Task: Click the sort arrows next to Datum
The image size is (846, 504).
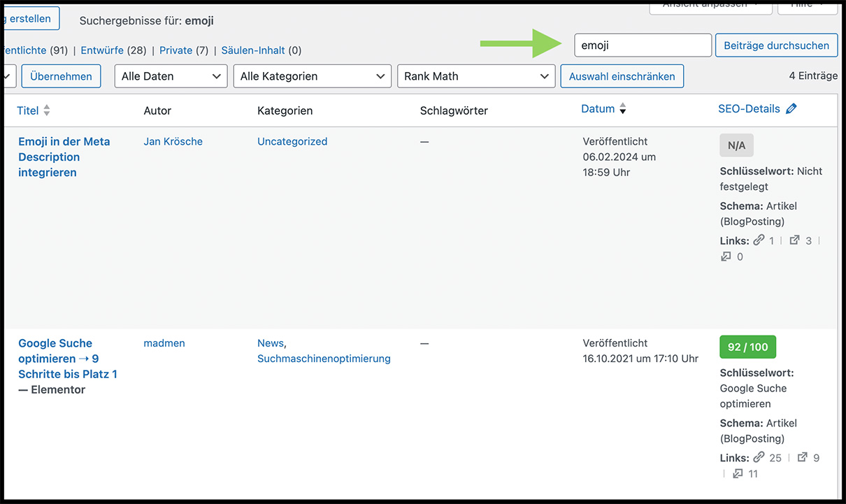Action: coord(623,109)
